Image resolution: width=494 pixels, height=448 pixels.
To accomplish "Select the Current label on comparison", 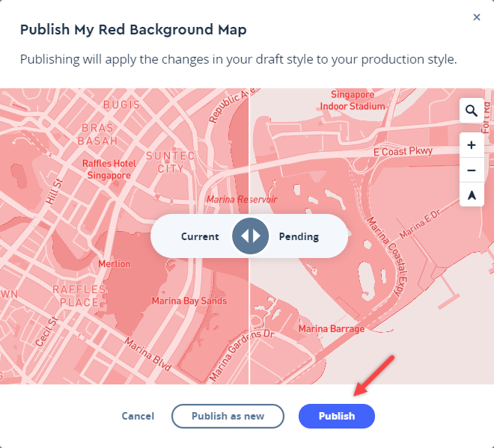I will click(200, 236).
